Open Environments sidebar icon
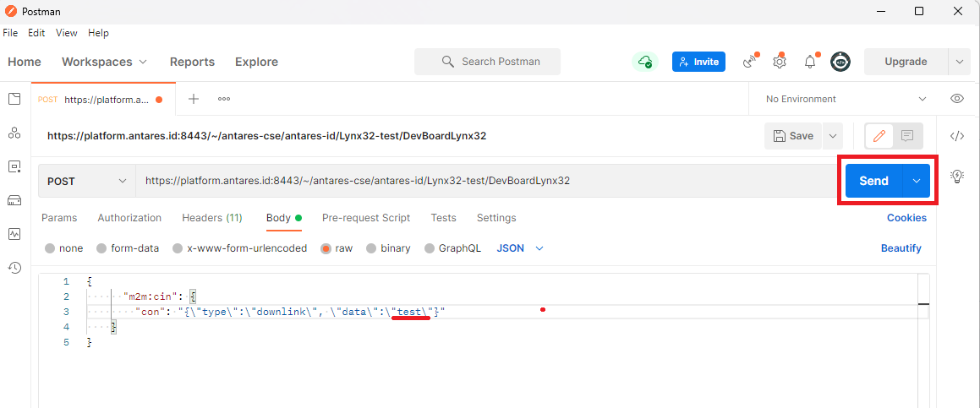 [14, 166]
